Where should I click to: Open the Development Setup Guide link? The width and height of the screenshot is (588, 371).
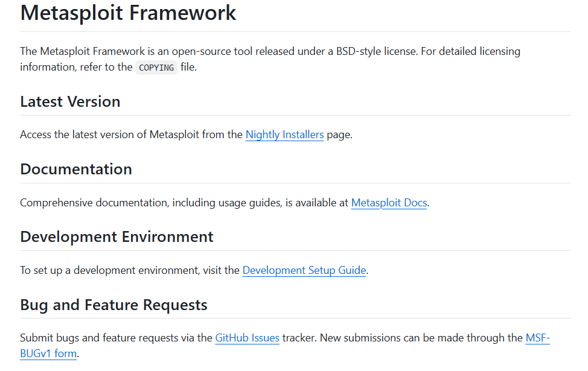(x=304, y=270)
